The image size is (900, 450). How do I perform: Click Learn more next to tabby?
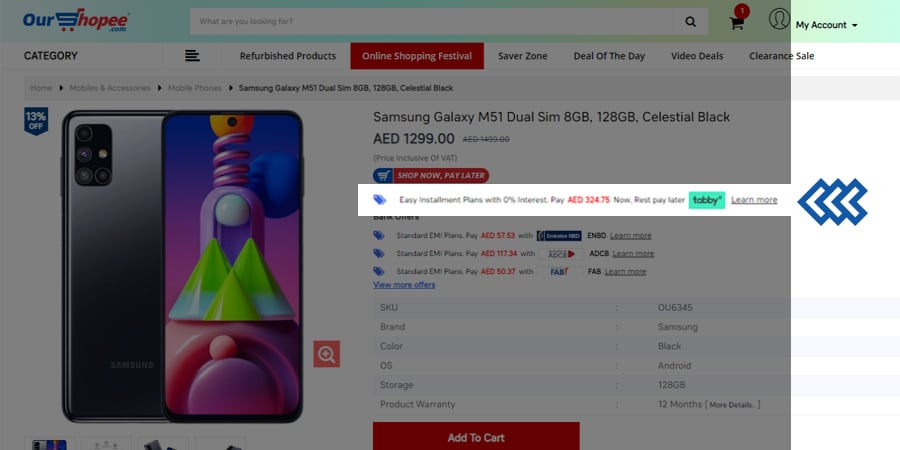(x=754, y=200)
